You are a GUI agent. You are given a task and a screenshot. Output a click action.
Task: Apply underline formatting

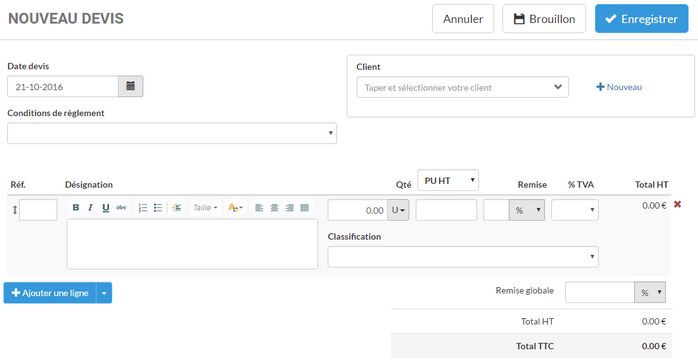tap(106, 208)
